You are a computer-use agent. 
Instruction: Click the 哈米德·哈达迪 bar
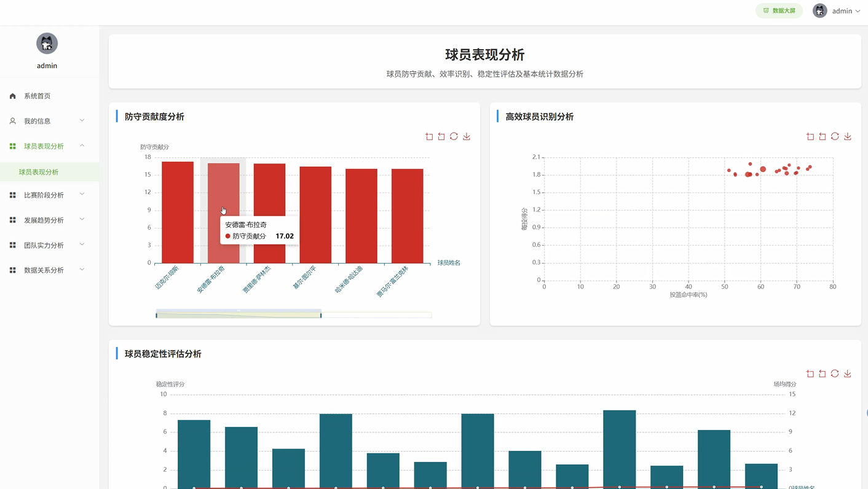pyautogui.click(x=361, y=216)
